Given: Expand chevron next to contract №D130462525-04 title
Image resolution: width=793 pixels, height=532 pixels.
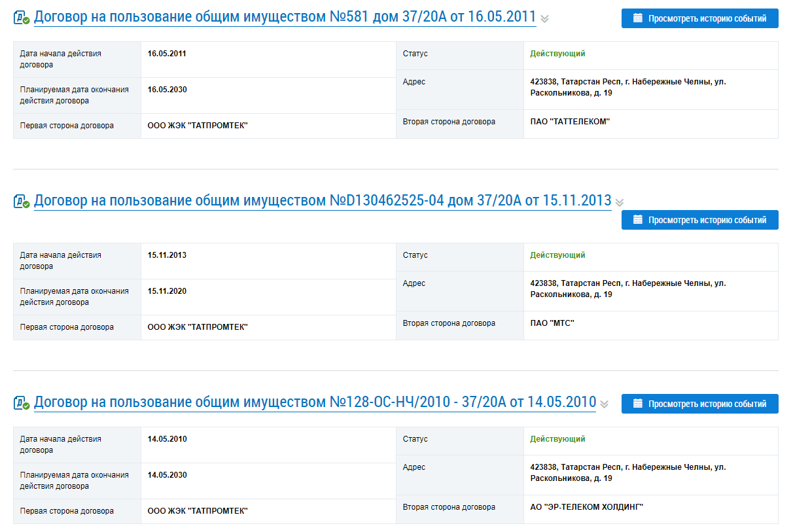Looking at the screenshot, I should click(620, 202).
